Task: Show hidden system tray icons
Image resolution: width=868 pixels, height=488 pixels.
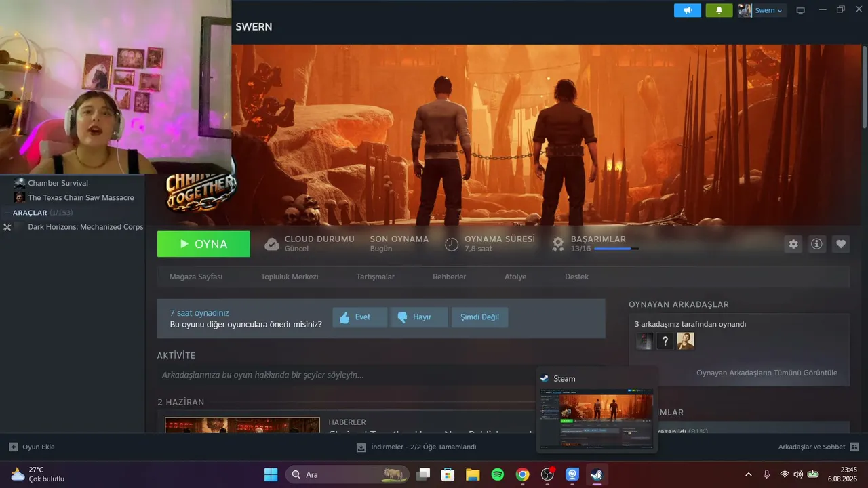Action: point(749,474)
